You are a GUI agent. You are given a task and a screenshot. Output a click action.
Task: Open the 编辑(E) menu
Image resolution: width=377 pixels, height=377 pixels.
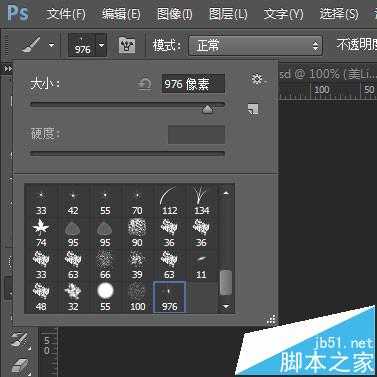click(121, 14)
